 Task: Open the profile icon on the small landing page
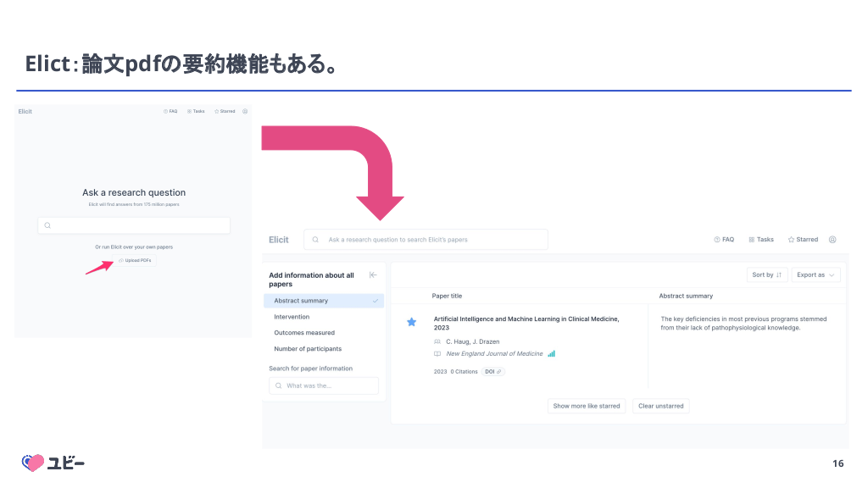point(245,111)
